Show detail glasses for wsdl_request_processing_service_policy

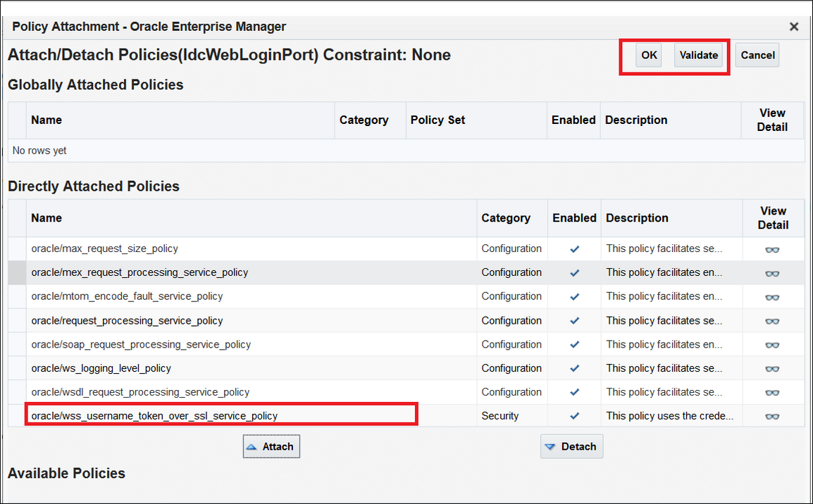pos(772,393)
